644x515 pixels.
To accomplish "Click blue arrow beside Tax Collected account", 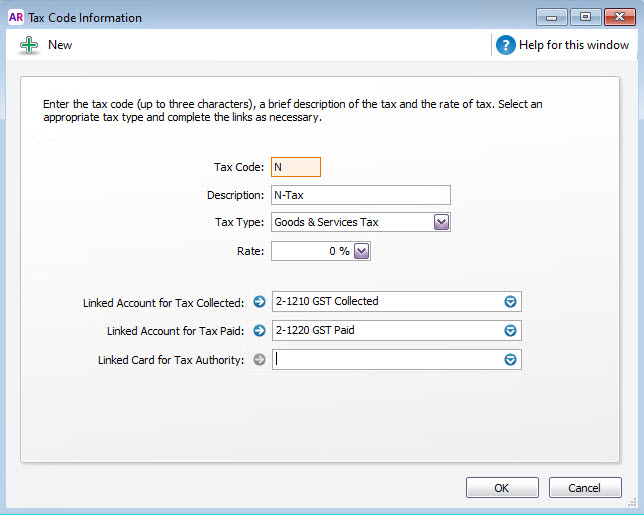I will coord(259,302).
